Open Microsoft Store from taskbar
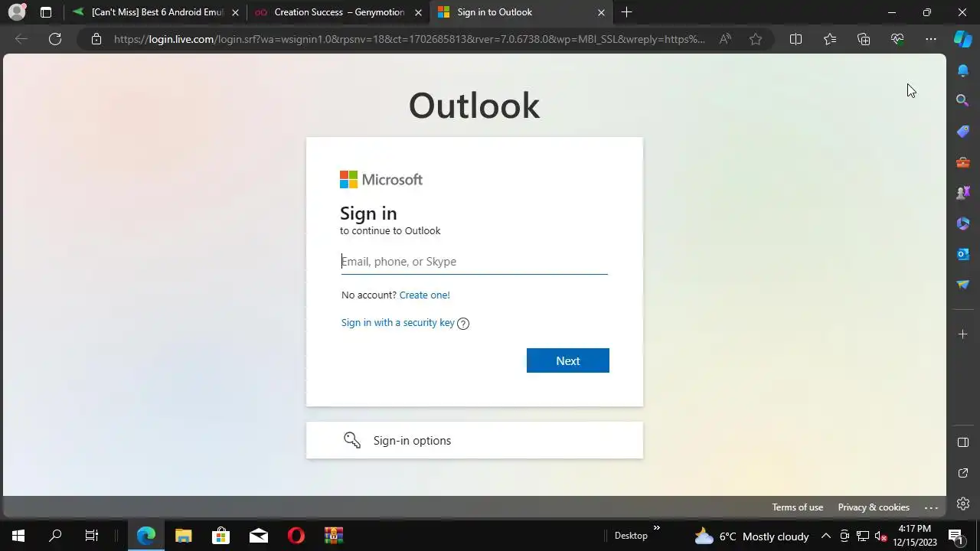The width and height of the screenshot is (980, 551). pos(221,536)
